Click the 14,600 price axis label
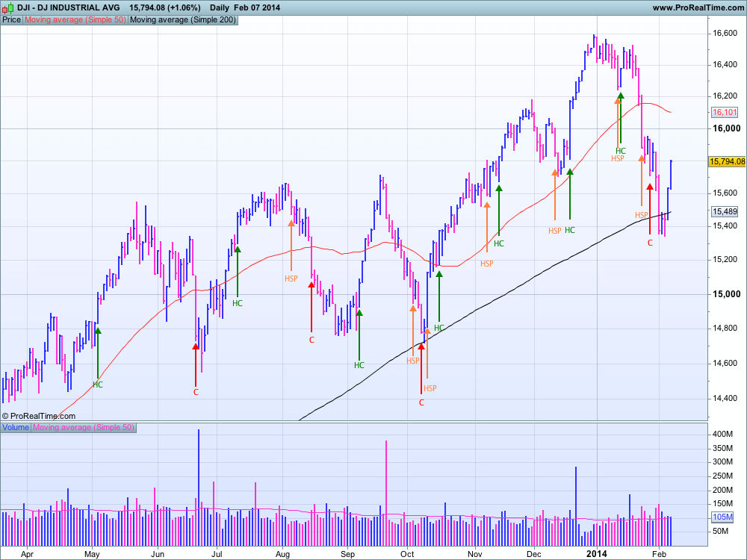The height and width of the screenshot is (560, 747). (x=725, y=364)
